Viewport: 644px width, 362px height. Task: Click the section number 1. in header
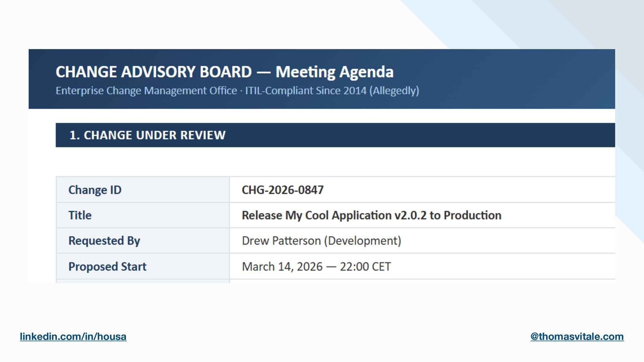coord(74,135)
